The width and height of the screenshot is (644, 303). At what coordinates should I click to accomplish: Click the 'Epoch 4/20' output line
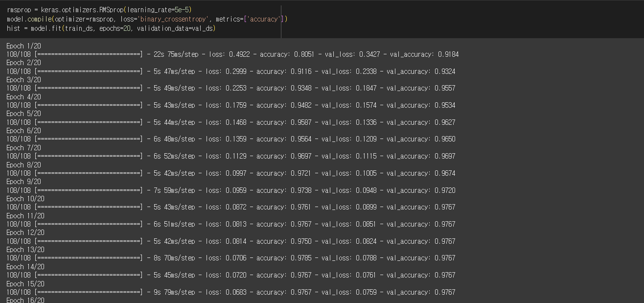(23, 97)
